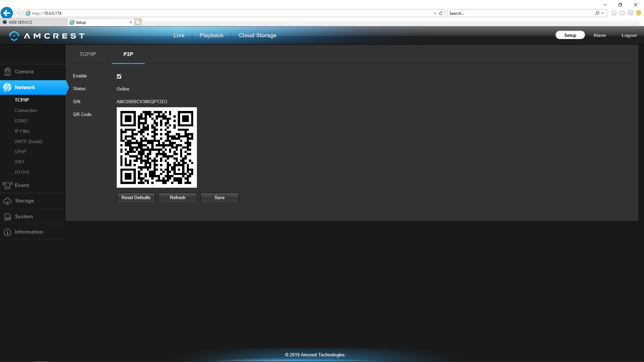Image resolution: width=644 pixels, height=362 pixels.
Task: Open SMTP (Email) settings
Action: tap(29, 141)
